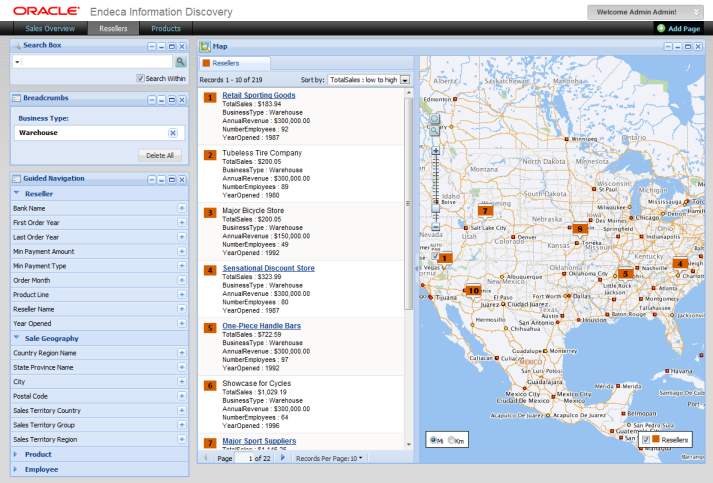Remove the Warehouse breadcrumb filter
713x483 pixels.
click(x=173, y=133)
